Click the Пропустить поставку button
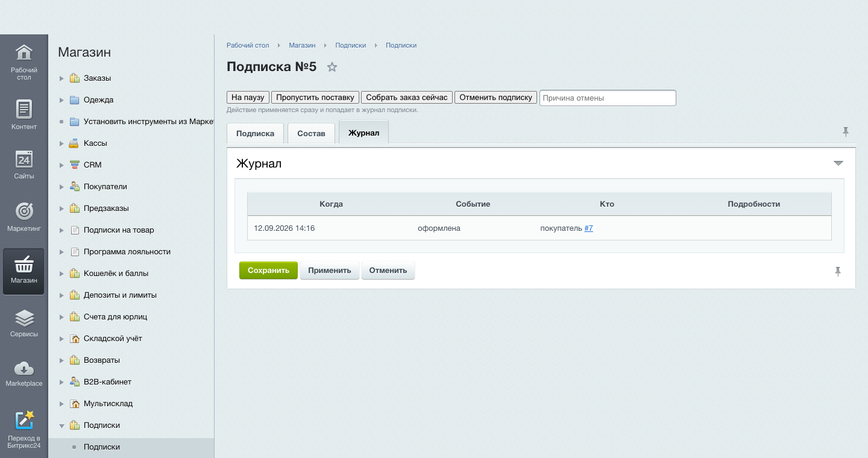 coord(315,98)
